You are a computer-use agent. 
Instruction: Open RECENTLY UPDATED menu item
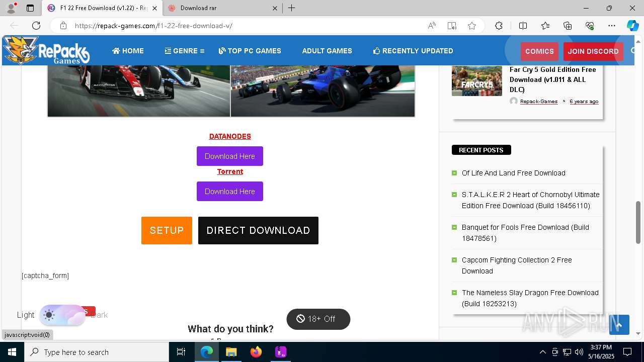[x=413, y=51]
